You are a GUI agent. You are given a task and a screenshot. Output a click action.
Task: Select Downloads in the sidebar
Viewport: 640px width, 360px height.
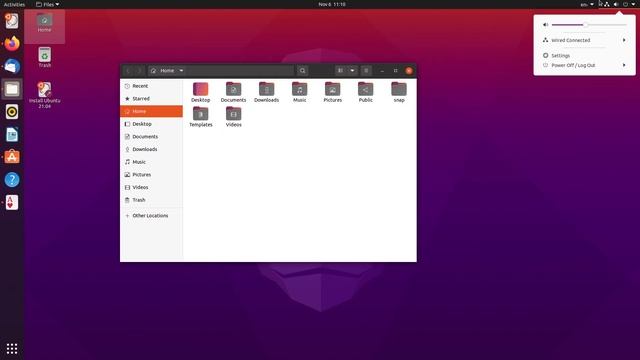(151, 149)
